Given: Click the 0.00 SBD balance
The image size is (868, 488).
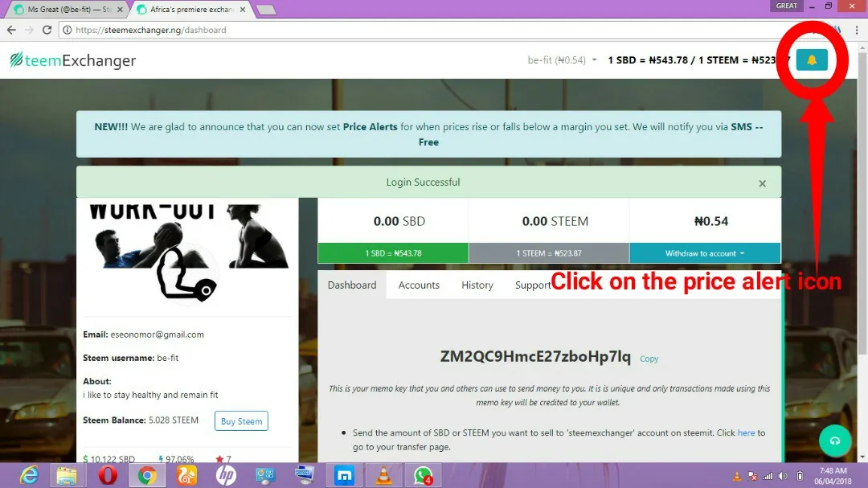Looking at the screenshot, I should (x=399, y=221).
